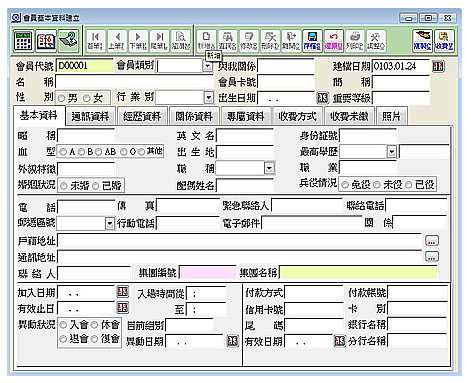This screenshot has height=383, width=471.
Task: Choose blood type A radio button
Action: (63, 152)
